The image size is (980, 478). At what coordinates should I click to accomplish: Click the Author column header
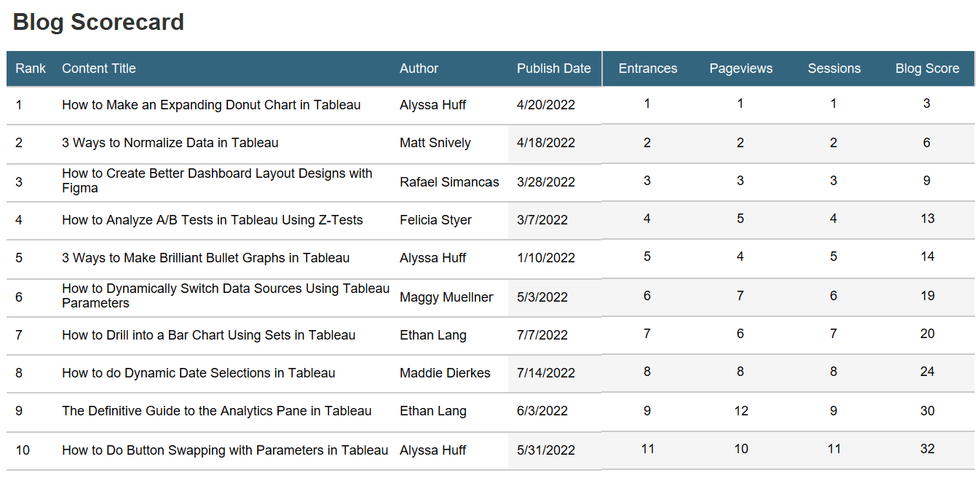pos(419,68)
